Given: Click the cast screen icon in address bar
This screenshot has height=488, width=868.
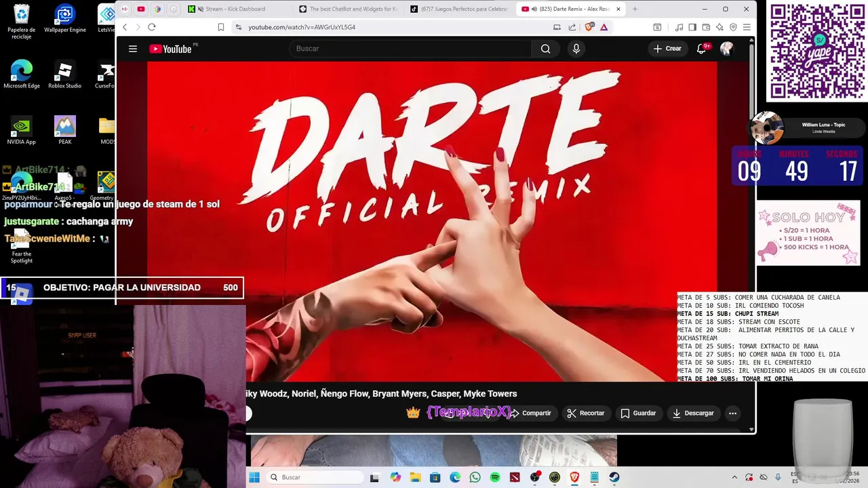Looking at the screenshot, I should click(557, 27).
